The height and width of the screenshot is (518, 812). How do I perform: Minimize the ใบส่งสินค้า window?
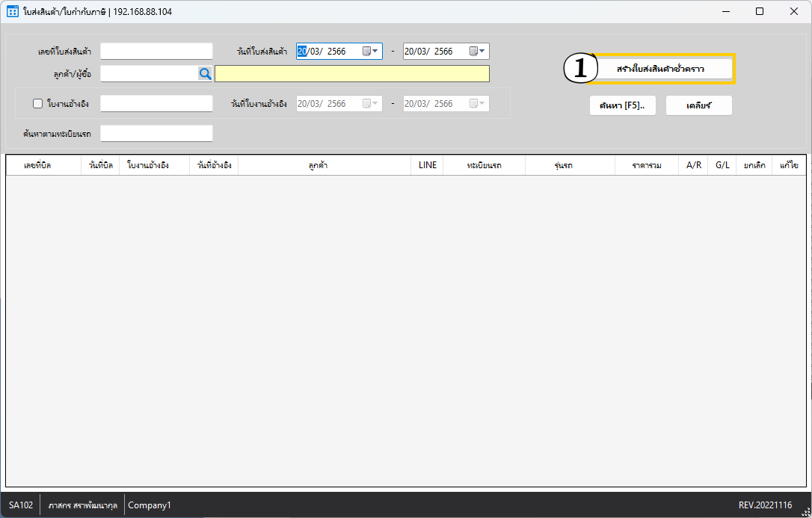click(725, 11)
